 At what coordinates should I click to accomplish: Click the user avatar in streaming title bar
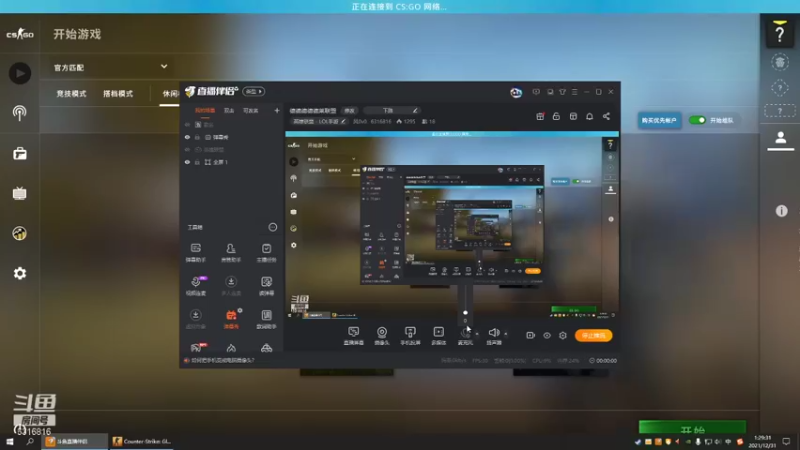pyautogui.click(x=516, y=92)
